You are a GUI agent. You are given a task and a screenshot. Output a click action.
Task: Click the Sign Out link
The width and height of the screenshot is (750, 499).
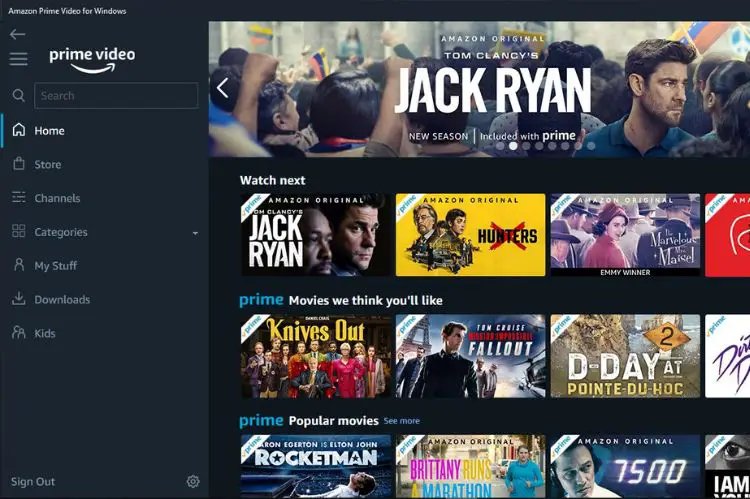pyautogui.click(x=33, y=482)
